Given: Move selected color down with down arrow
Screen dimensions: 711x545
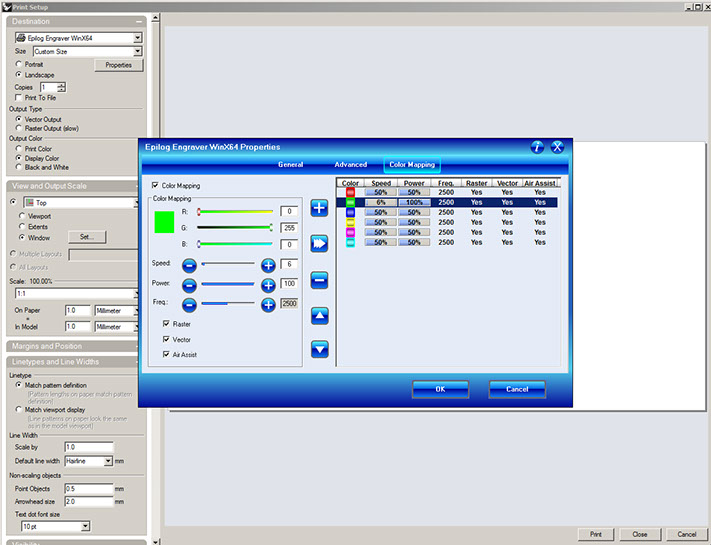Looking at the screenshot, I should [x=320, y=349].
